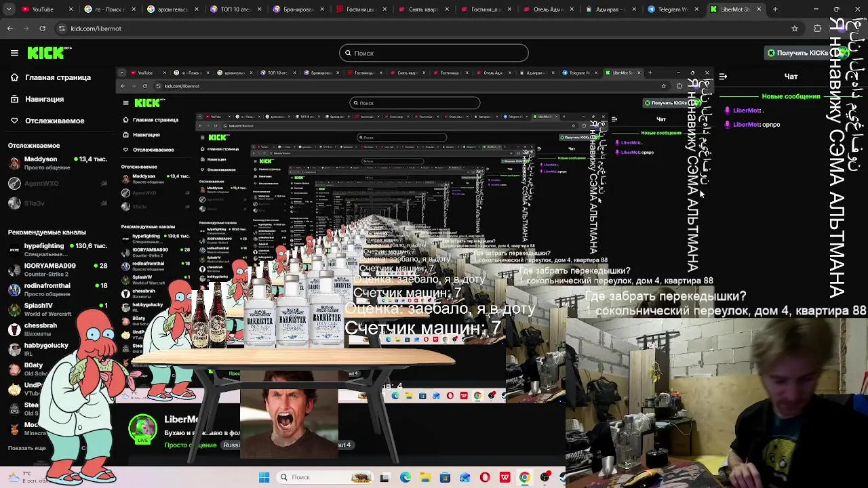This screenshot has width=868, height=488.
Task: Click Главная страница home icon
Action: pos(14,77)
